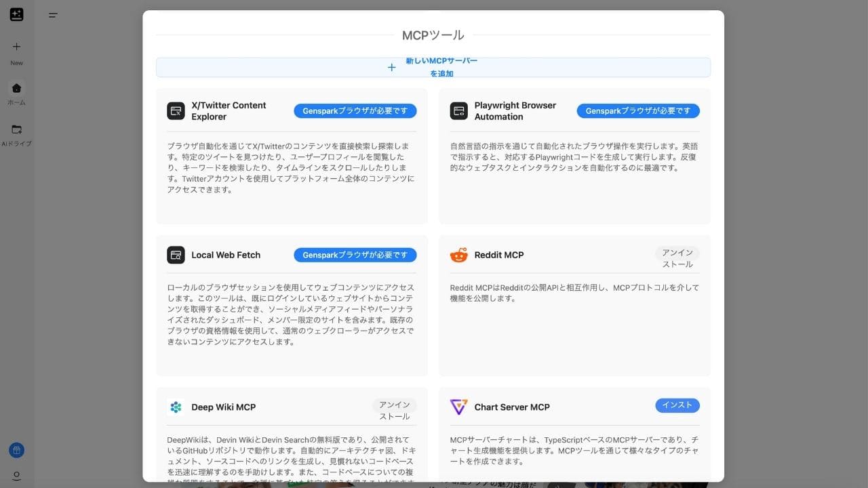Uninstall the Reddit MCP tool

coord(677,258)
